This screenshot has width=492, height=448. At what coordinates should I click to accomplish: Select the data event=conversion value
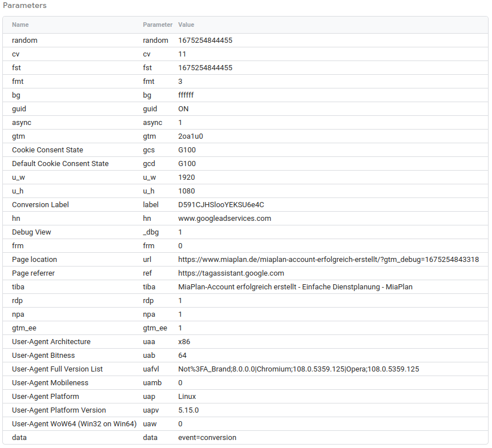[207, 438]
